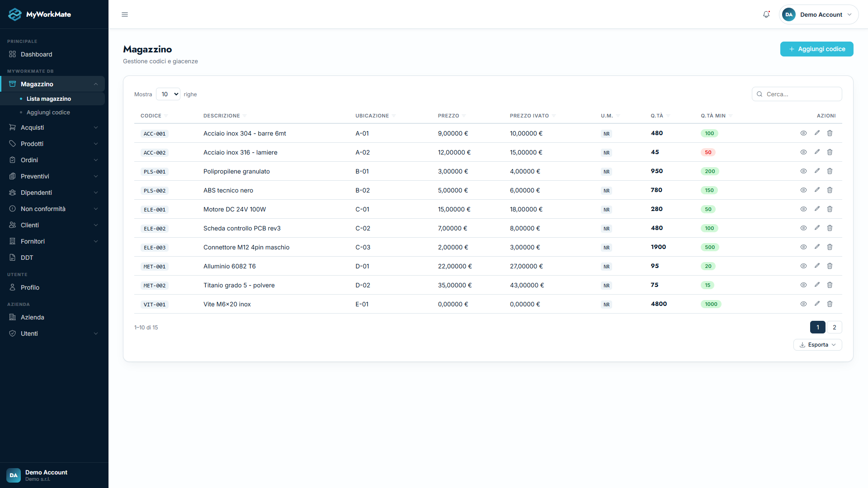This screenshot has width=868, height=488.
Task: View details of ELE-002
Action: point(803,228)
